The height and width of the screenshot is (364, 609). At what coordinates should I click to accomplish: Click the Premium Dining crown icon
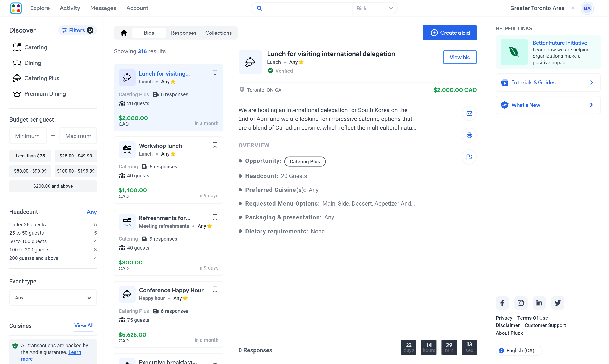[17, 94]
